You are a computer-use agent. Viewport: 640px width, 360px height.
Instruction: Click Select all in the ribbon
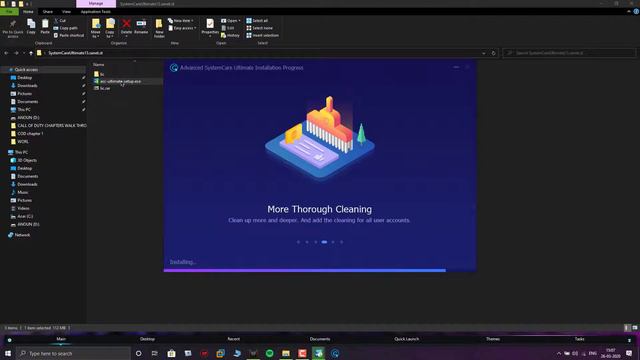[257, 20]
